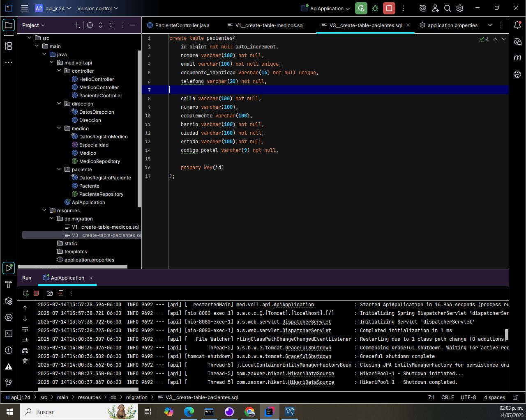
Task: Open the Run tool window icon
Action: point(9,268)
